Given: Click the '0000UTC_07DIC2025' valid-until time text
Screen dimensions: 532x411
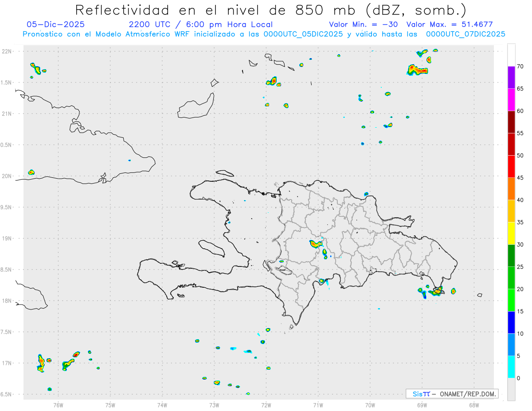Looking at the screenshot, I should coord(465,34).
